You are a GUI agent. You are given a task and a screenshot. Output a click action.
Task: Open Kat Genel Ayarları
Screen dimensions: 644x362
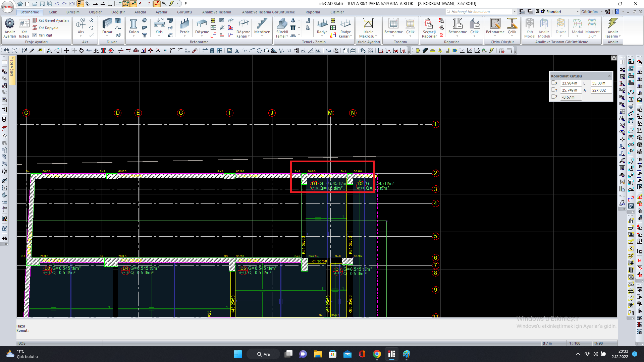pyautogui.click(x=51, y=20)
